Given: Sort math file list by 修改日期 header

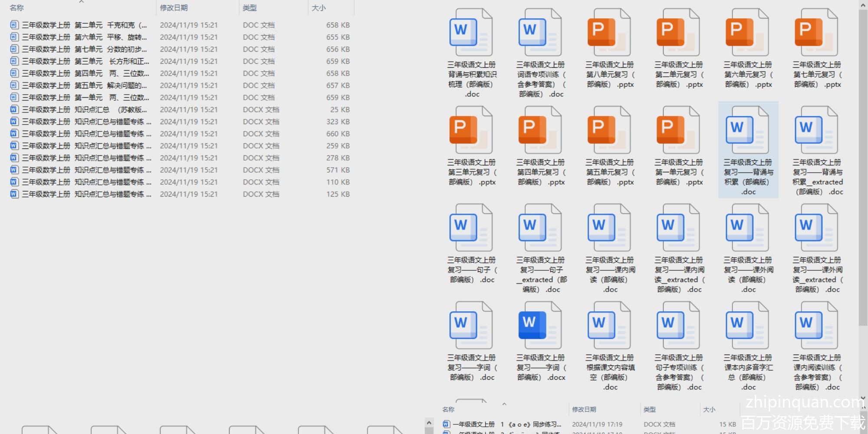Looking at the screenshot, I should click(174, 8).
